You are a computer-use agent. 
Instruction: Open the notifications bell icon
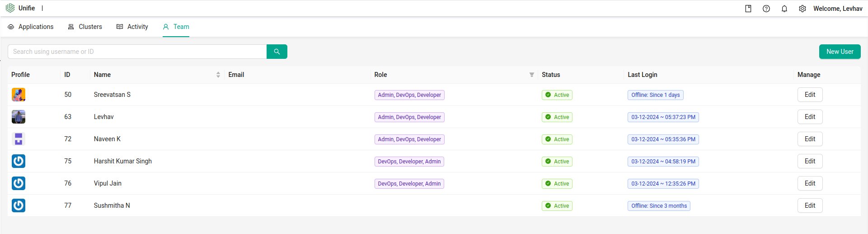pos(784,9)
